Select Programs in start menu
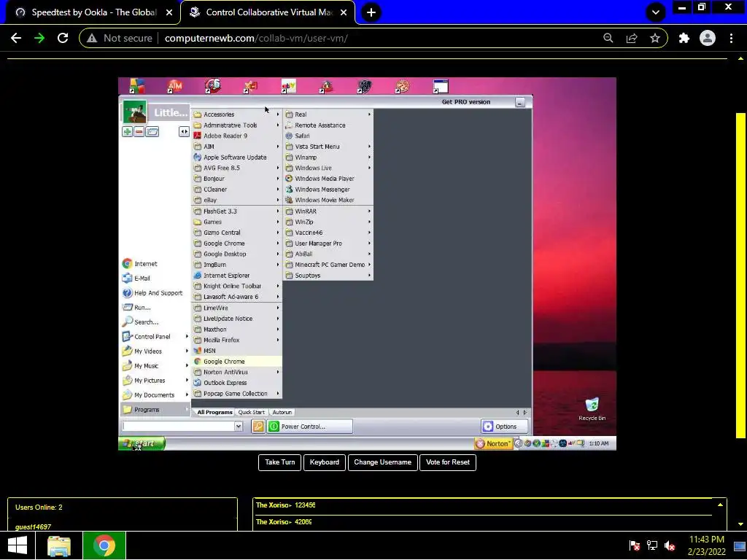This screenshot has height=560, width=747. [x=155, y=410]
